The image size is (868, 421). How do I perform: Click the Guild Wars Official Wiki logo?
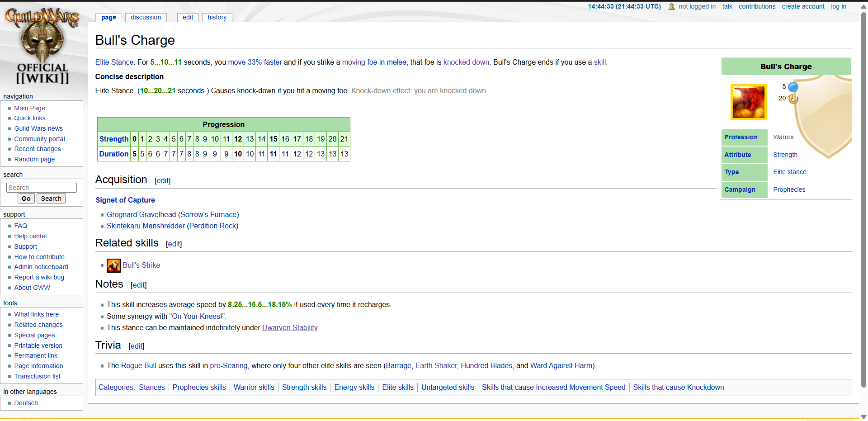[42, 46]
